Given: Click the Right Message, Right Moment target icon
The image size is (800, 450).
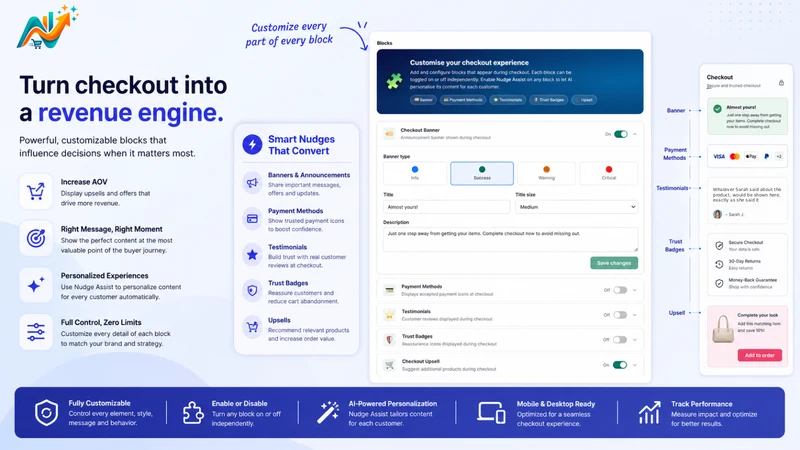Looking at the screenshot, I should click(x=36, y=238).
